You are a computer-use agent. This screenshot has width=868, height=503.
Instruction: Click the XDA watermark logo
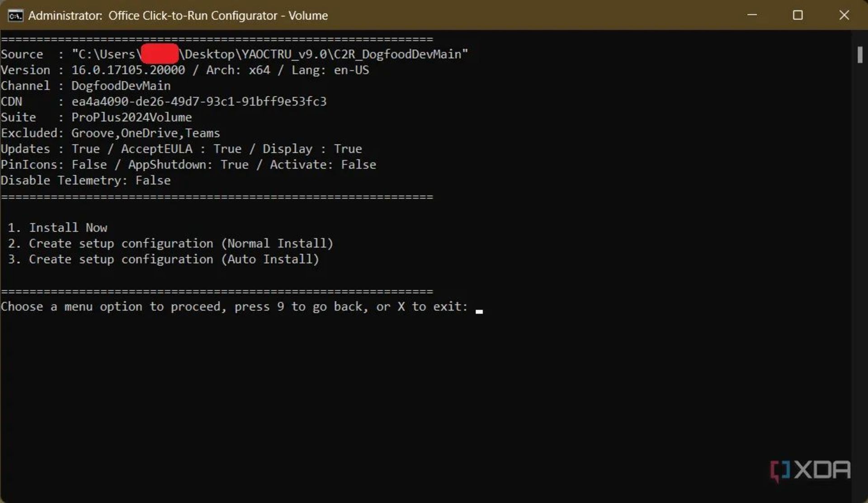(810, 470)
